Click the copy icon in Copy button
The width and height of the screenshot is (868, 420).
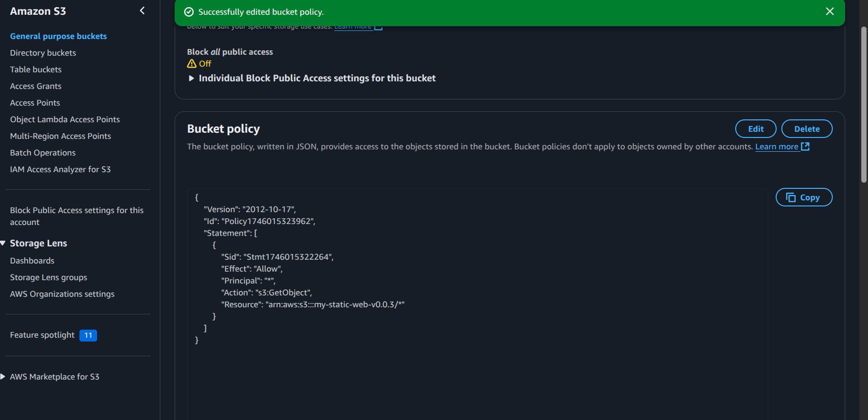pyautogui.click(x=791, y=197)
